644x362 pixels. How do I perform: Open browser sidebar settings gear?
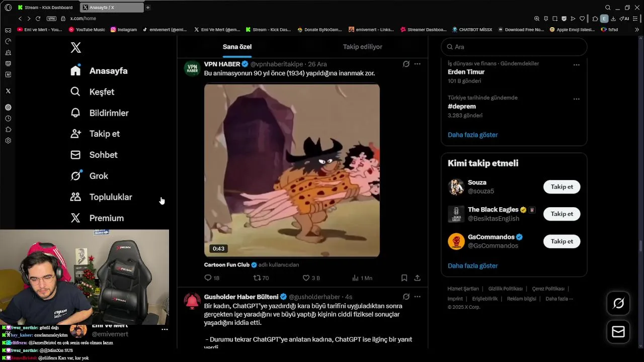click(x=8, y=141)
